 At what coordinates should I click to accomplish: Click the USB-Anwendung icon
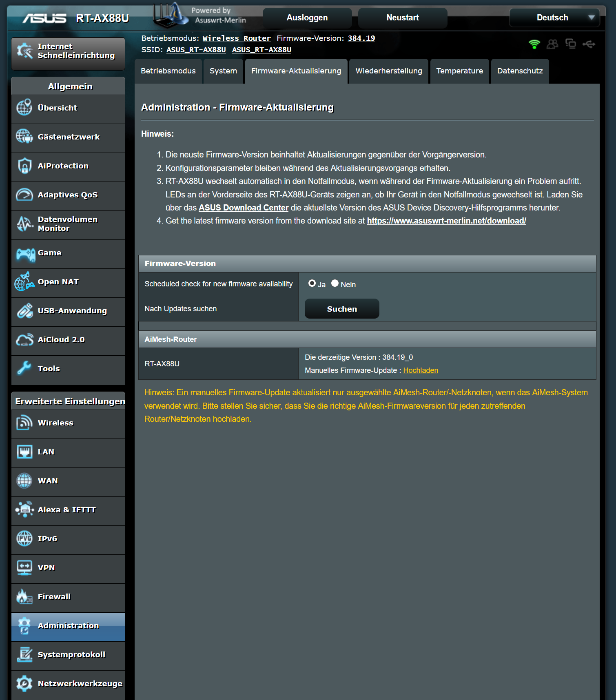pyautogui.click(x=24, y=310)
